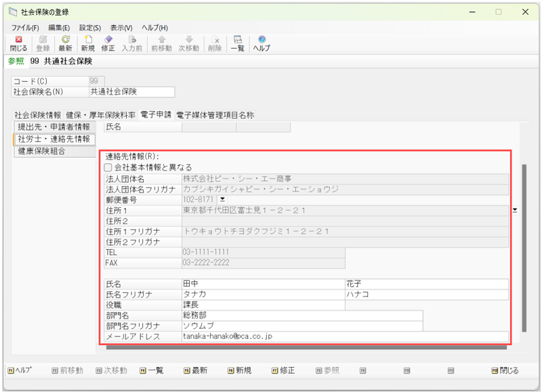The height and width of the screenshot is (392, 542).
Task: Go to next with 次移動 toolbar icon
Action: click(189, 43)
